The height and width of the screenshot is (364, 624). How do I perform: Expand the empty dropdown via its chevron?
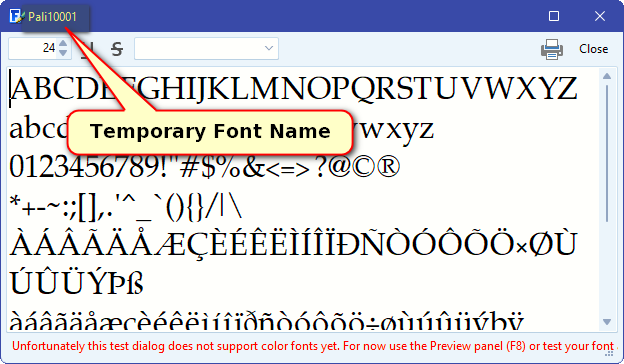(269, 49)
